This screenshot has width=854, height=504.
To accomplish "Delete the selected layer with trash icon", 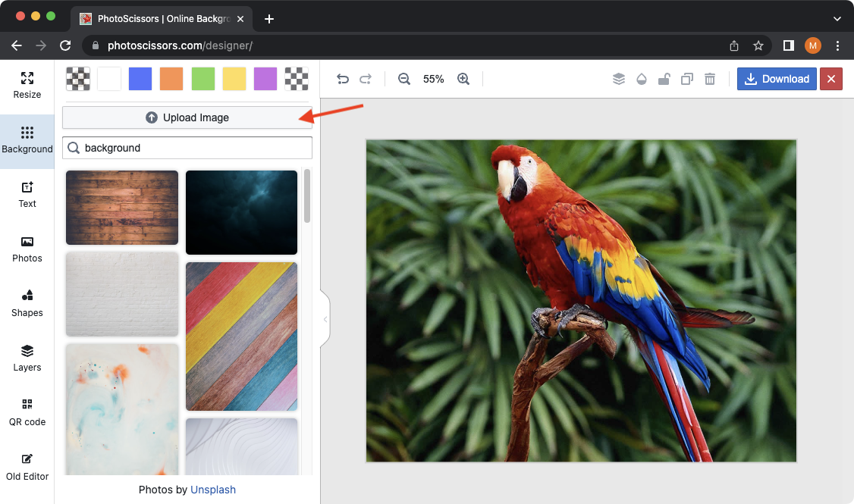I will pos(710,78).
